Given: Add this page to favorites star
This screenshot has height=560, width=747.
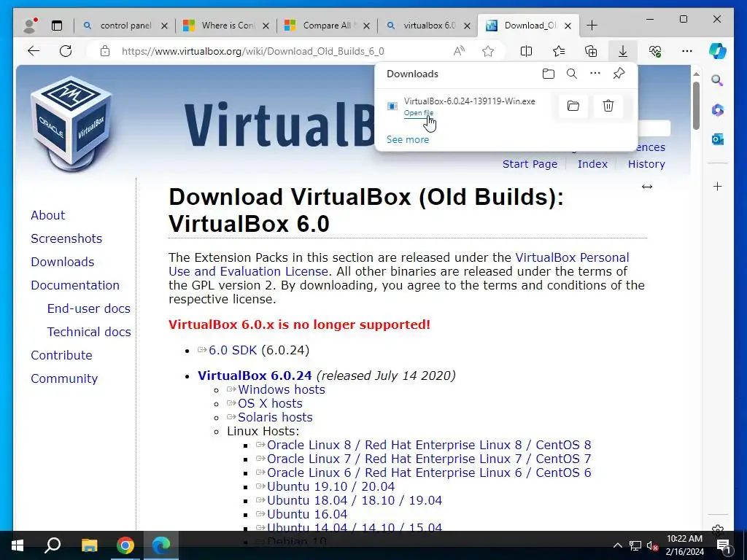Looking at the screenshot, I should [x=487, y=51].
